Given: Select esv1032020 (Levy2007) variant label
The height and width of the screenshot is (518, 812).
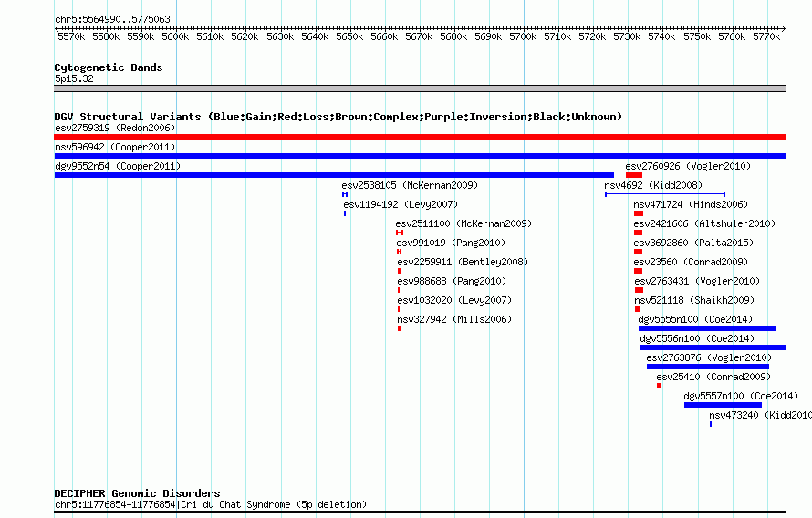Looking at the screenshot, I should pyautogui.click(x=454, y=300).
